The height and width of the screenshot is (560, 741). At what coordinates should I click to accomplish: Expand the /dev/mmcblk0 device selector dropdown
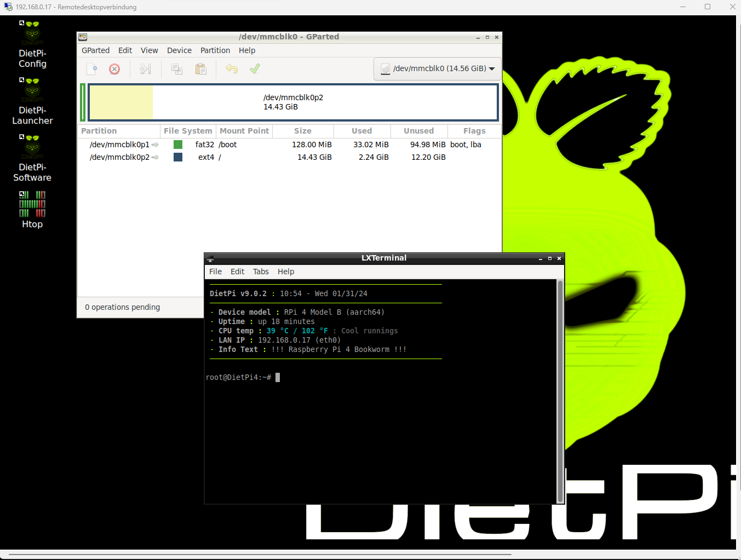tap(438, 69)
